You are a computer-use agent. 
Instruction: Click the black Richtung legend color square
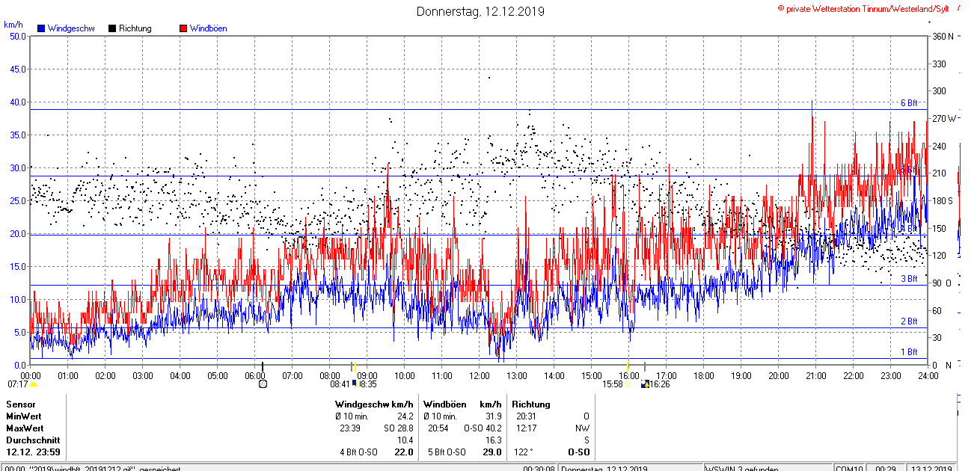click(x=112, y=28)
